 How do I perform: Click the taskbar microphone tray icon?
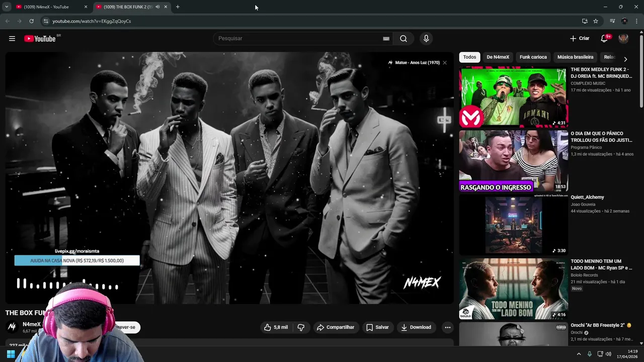(x=590, y=354)
